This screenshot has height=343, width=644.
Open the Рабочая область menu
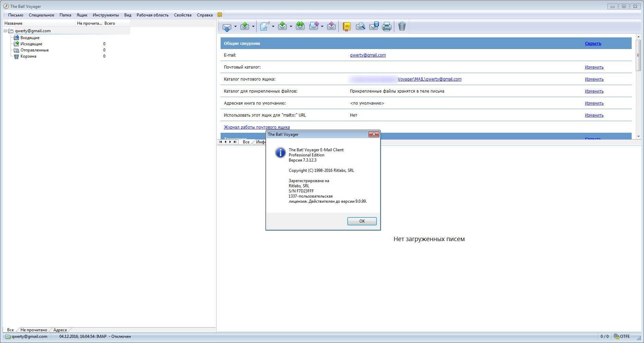coord(152,15)
